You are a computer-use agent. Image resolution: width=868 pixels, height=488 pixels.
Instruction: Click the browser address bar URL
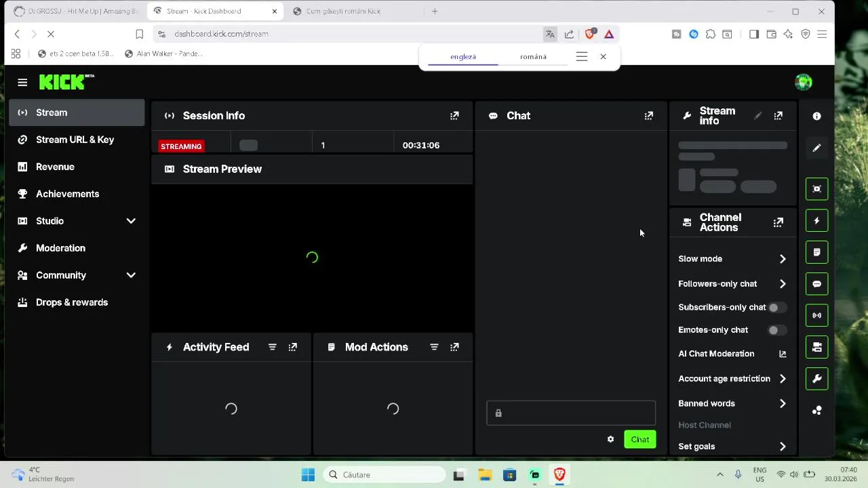[x=221, y=34]
